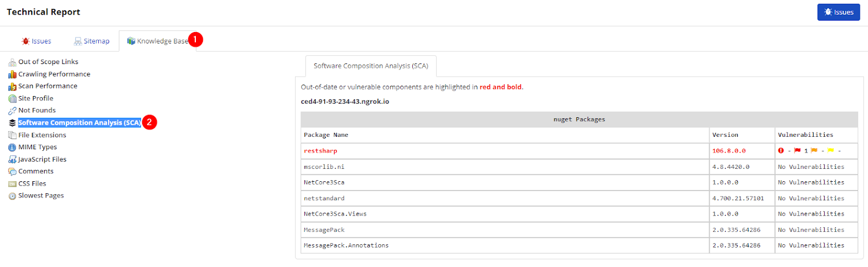Select Software Composition Analysis (SCA) in tree
Screen dimensions: 868x267
click(79, 123)
